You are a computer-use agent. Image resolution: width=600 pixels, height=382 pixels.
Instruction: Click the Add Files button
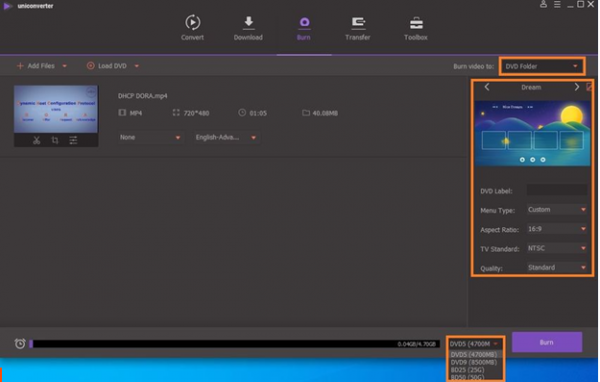coord(36,66)
